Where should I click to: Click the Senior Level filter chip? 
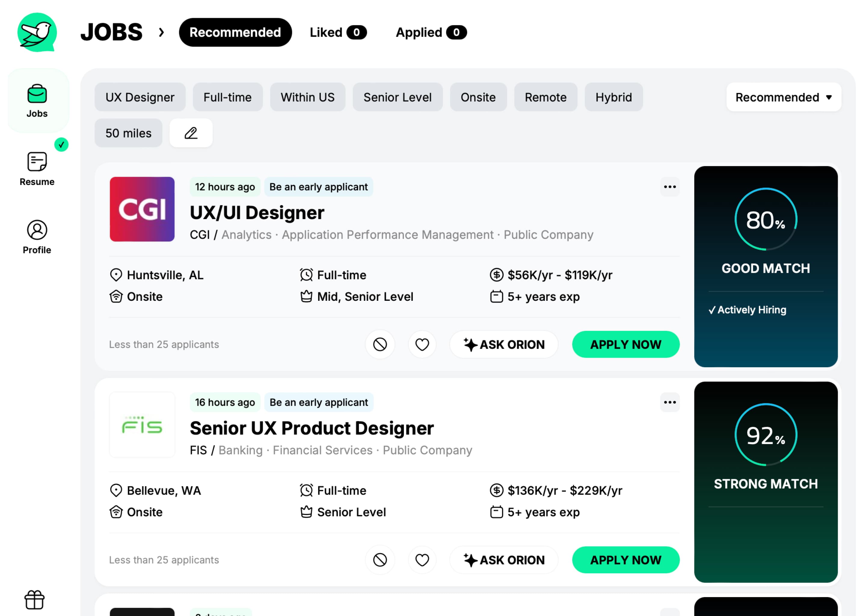[x=397, y=97]
